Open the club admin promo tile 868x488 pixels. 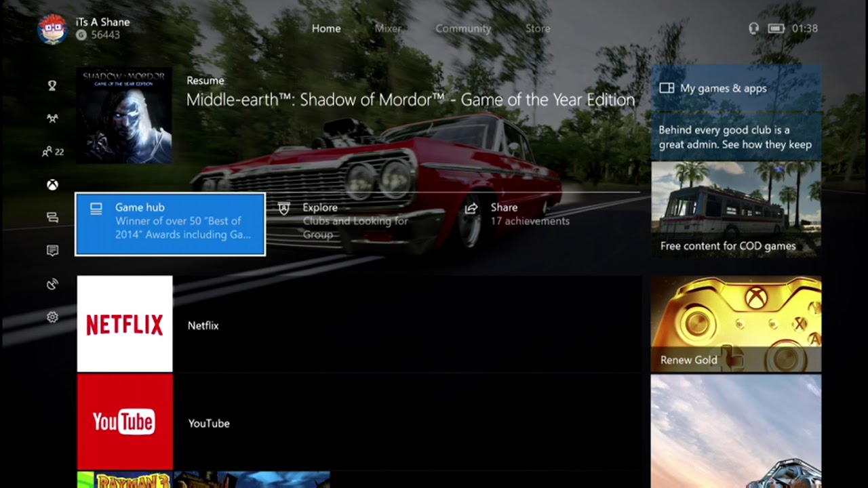736,136
